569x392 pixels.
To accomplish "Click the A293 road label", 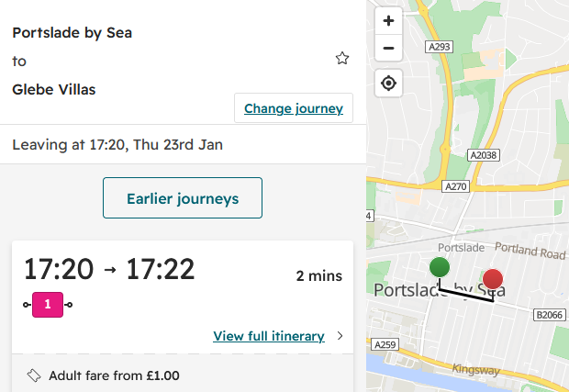I will click(x=439, y=47).
